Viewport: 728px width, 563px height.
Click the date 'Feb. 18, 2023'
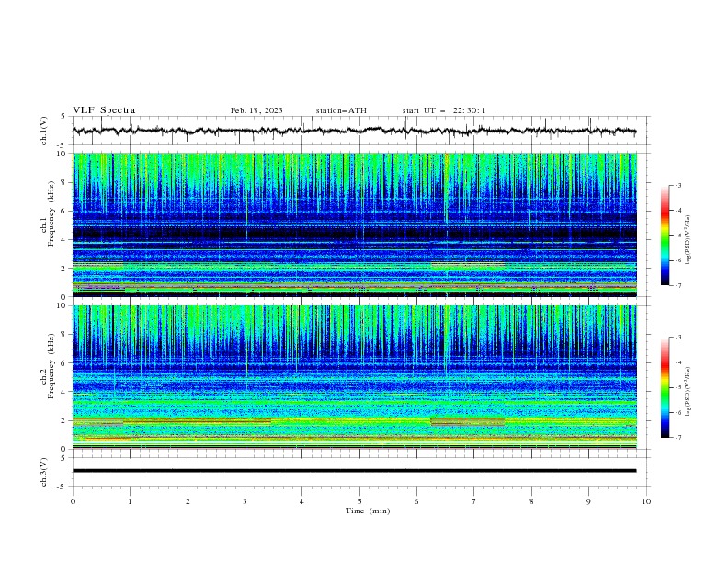click(x=256, y=110)
